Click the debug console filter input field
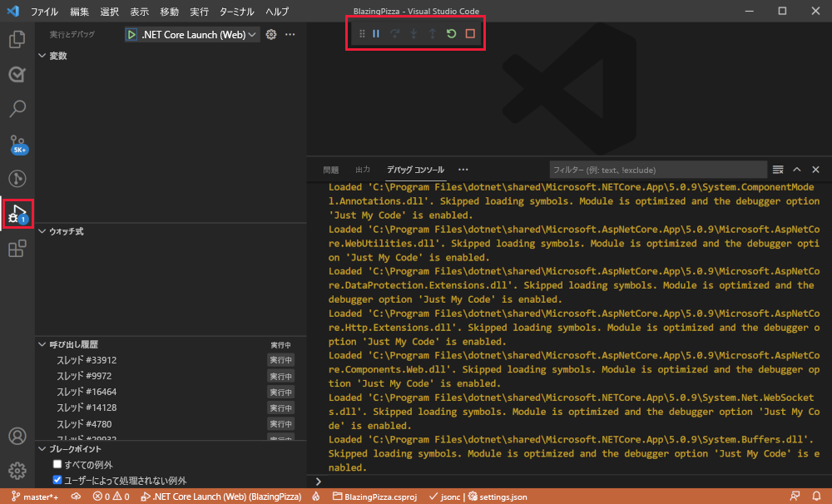832x504 pixels. [657, 169]
